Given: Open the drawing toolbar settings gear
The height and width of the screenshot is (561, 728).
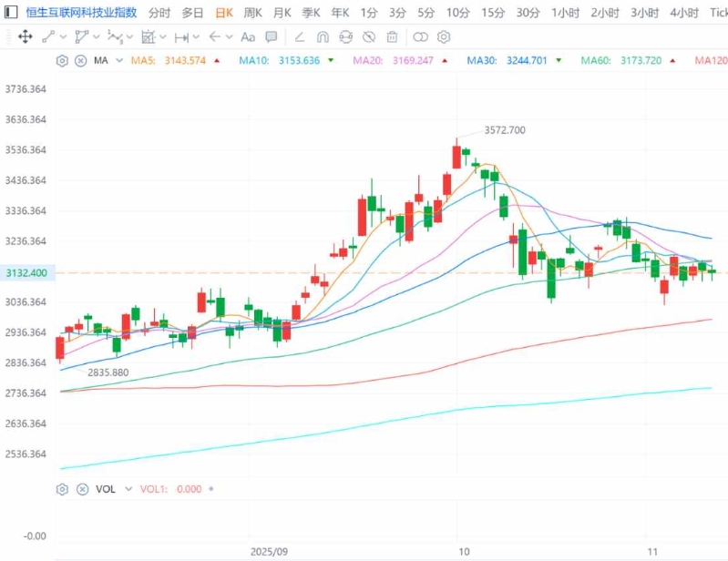Looking at the screenshot, I should pyautogui.click(x=444, y=37).
